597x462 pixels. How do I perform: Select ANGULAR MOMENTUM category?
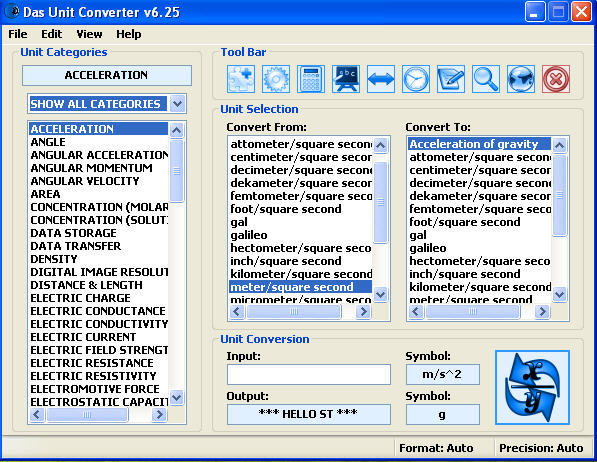click(99, 168)
